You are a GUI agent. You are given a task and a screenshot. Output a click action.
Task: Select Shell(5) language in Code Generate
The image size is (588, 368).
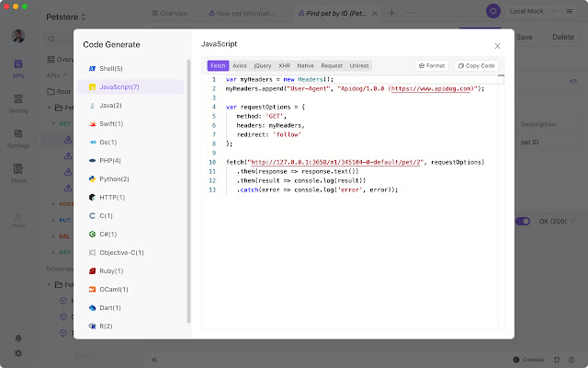click(130, 68)
